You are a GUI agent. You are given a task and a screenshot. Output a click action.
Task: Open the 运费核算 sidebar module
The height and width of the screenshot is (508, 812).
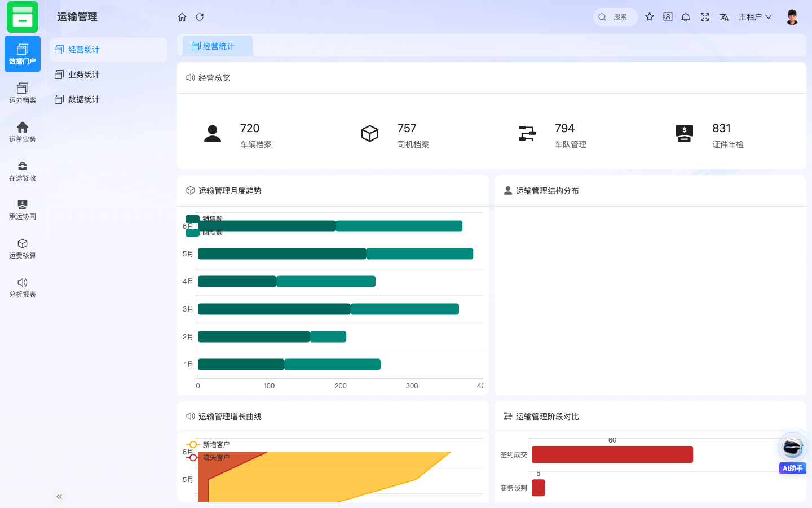click(x=23, y=248)
